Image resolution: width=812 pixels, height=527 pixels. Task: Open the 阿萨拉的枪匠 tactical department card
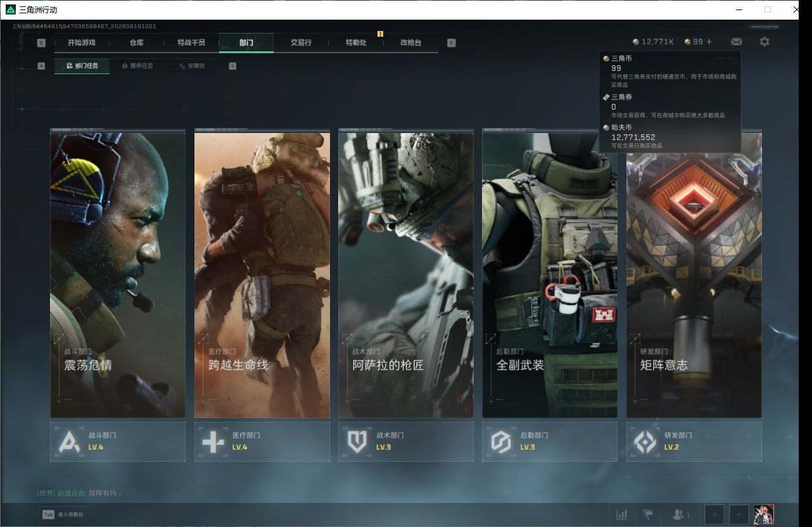click(406, 275)
